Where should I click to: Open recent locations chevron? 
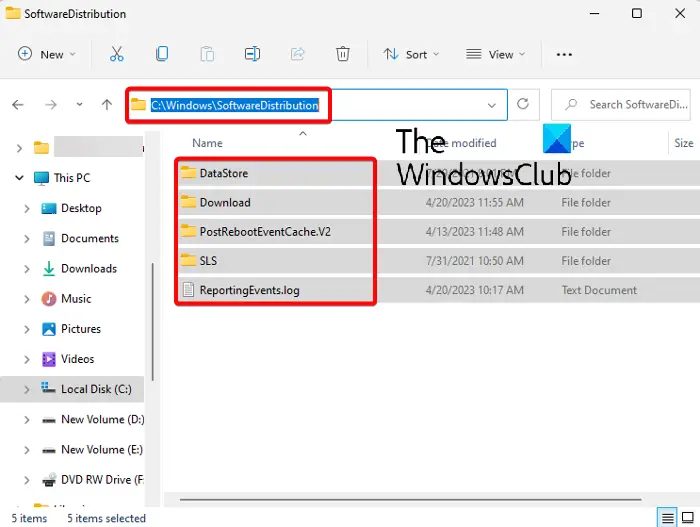tap(79, 105)
